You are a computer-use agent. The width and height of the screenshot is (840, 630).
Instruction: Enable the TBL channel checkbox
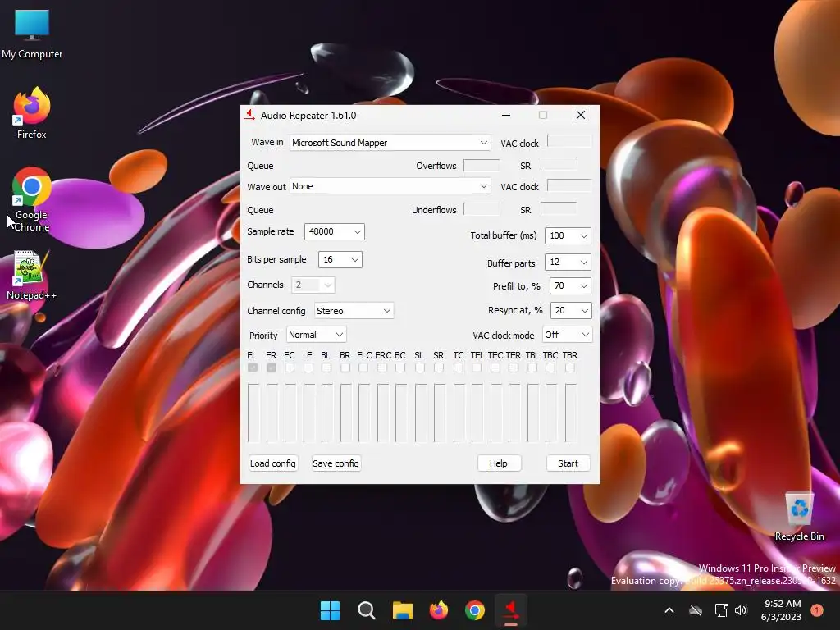(x=532, y=367)
